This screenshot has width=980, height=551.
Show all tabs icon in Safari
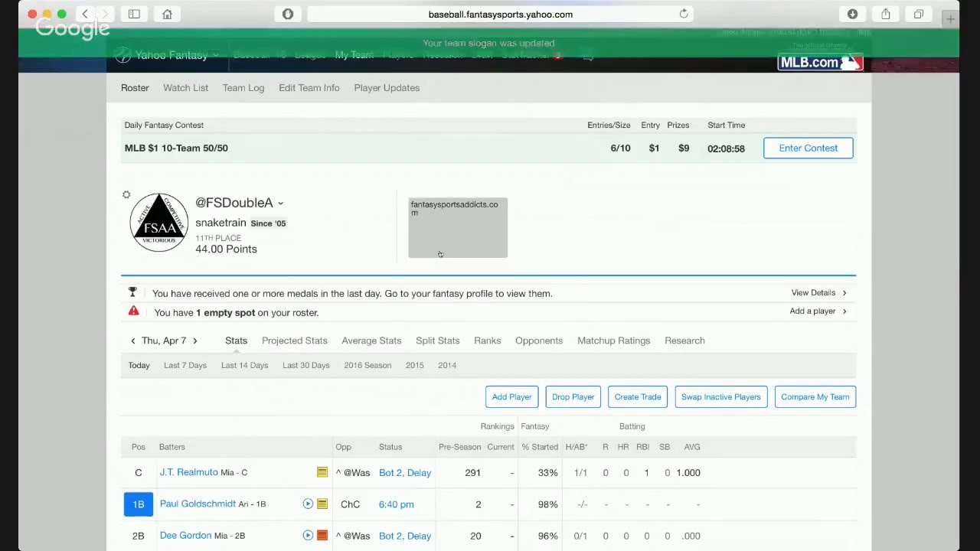[919, 14]
